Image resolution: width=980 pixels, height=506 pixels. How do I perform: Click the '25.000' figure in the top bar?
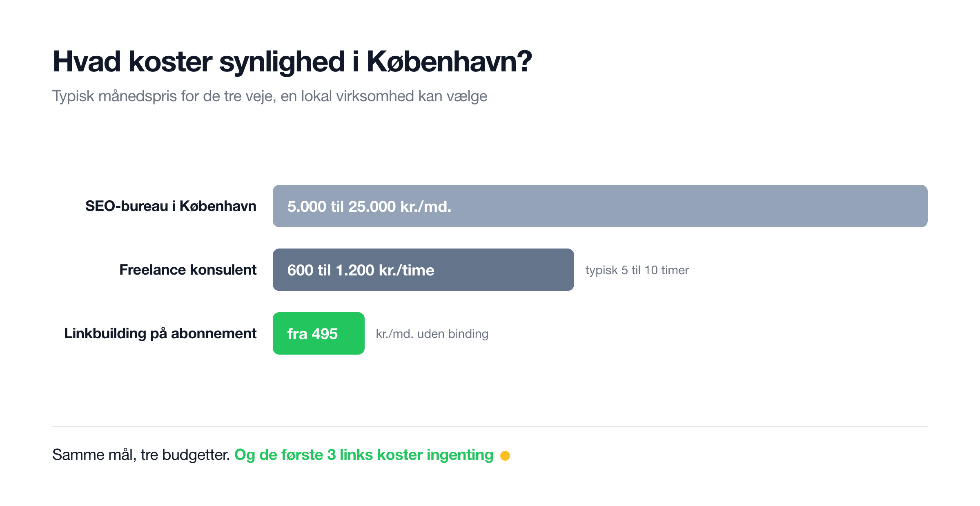coord(372,206)
